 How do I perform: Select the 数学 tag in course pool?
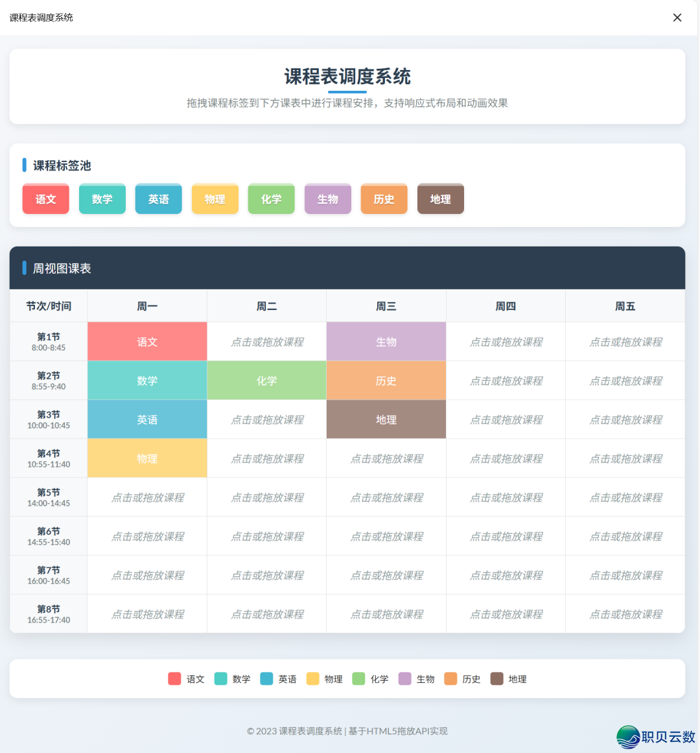point(102,199)
